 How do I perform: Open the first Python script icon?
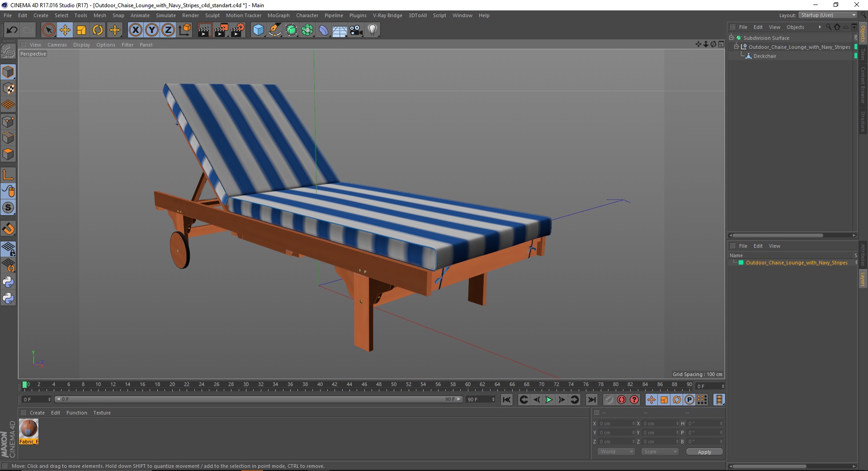tap(8, 282)
